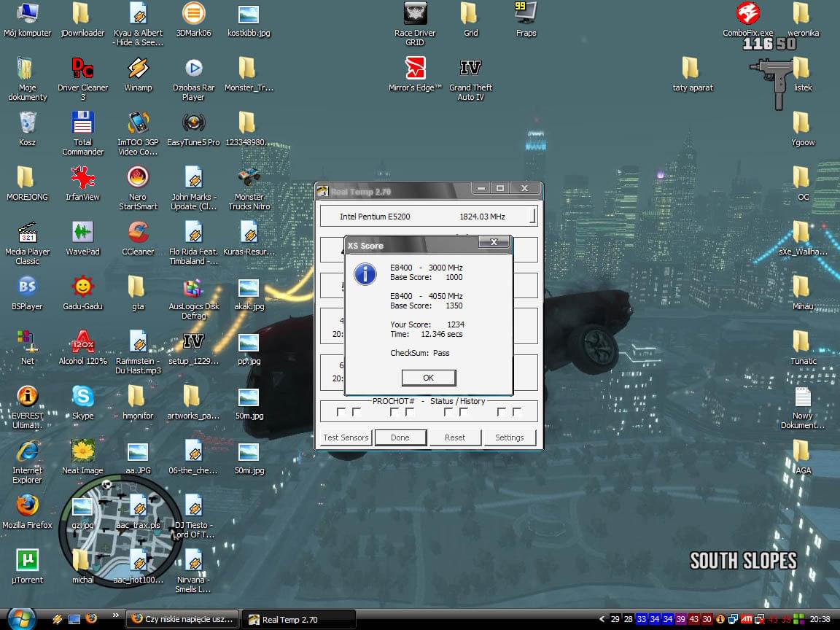Viewport: 840px width, 630px height.
Task: Click the Reset button in Real Temp
Action: tap(455, 437)
